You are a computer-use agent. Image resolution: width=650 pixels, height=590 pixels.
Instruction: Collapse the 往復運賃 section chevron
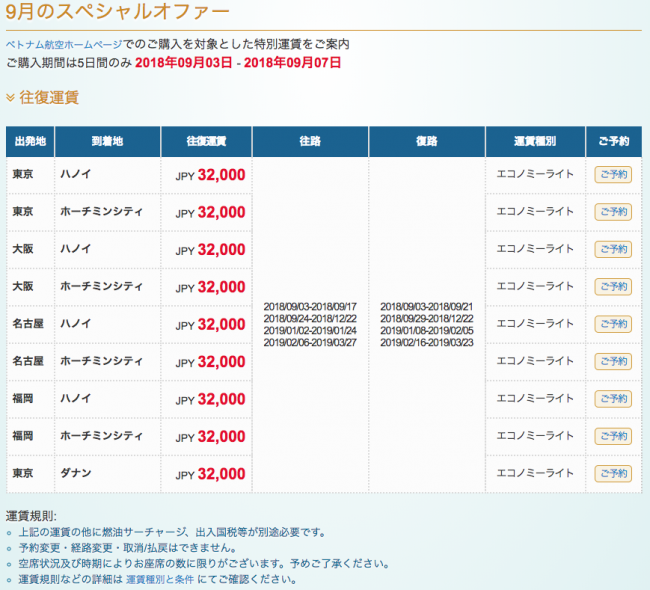coord(10,98)
